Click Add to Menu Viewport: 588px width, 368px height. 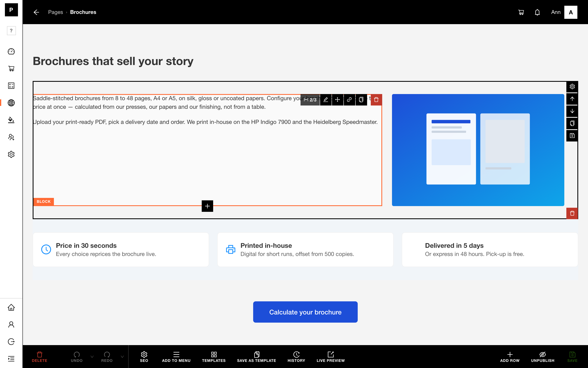click(x=176, y=357)
